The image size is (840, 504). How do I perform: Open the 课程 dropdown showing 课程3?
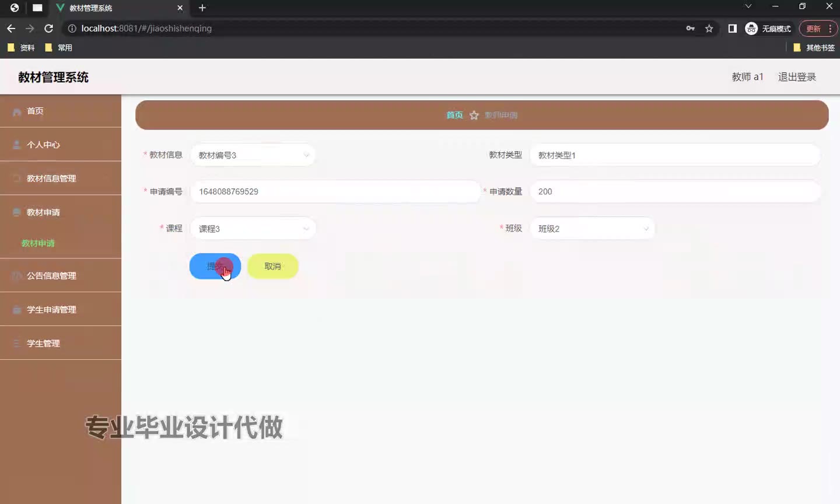[x=253, y=229]
